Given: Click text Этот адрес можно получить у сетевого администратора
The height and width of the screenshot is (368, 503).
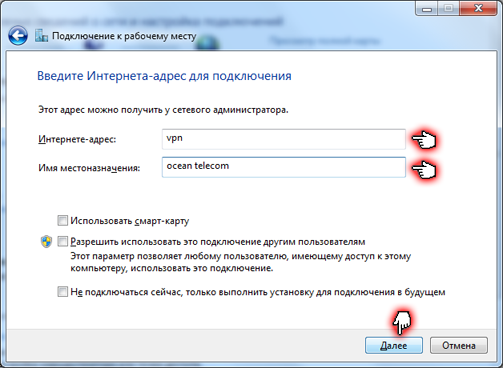Looking at the screenshot, I should (x=163, y=110).
